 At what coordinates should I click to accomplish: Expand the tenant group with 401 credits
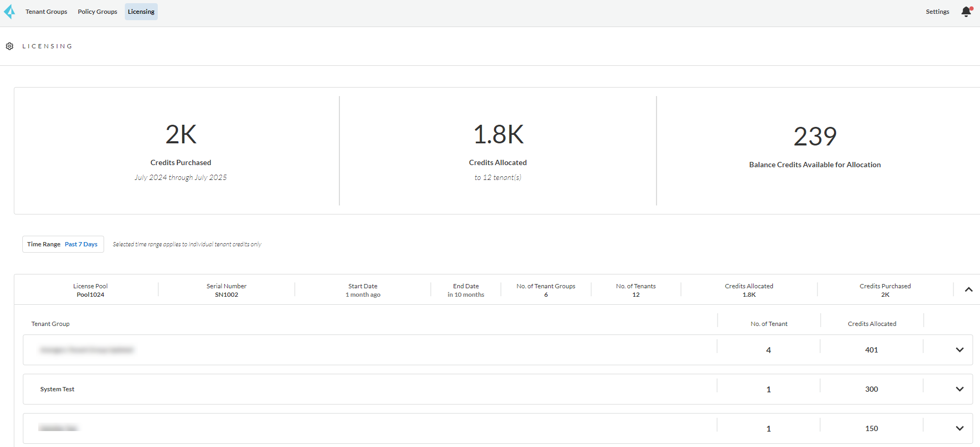point(960,350)
